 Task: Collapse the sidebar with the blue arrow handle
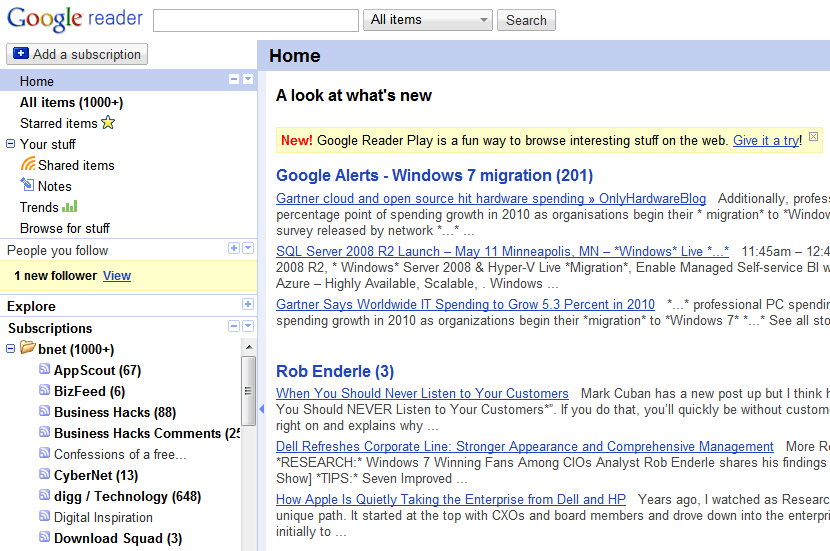(x=261, y=409)
